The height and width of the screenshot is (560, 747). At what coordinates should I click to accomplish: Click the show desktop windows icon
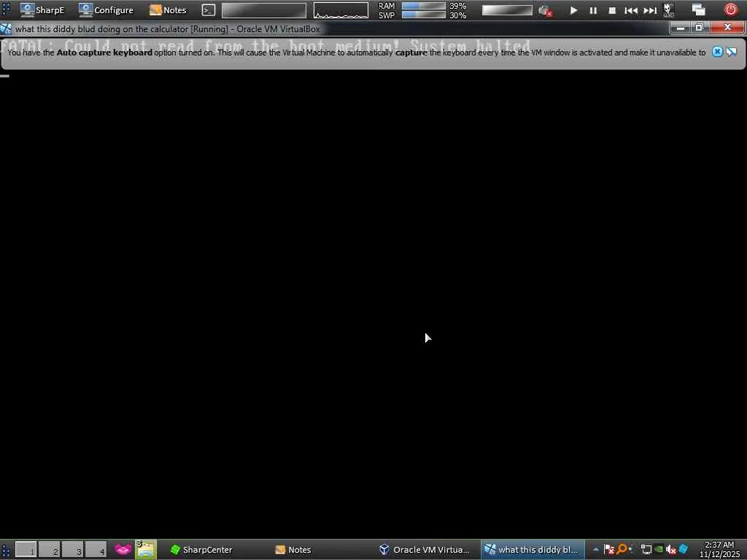point(698,9)
